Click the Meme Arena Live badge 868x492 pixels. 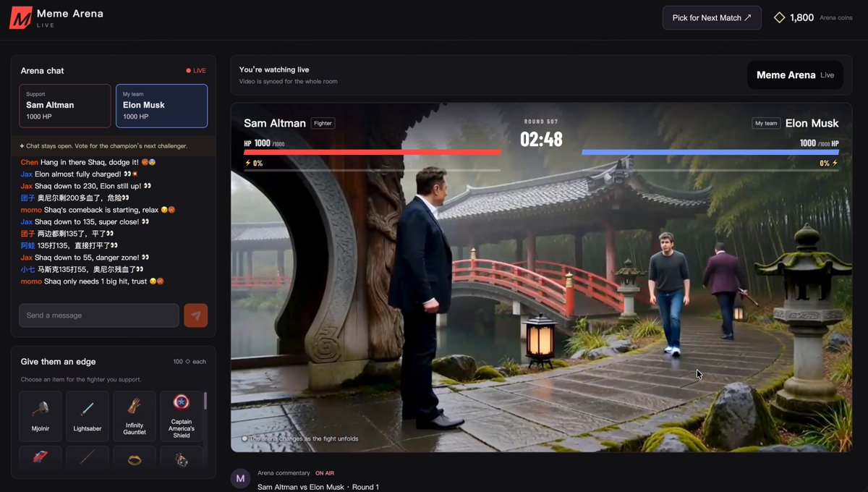point(795,75)
